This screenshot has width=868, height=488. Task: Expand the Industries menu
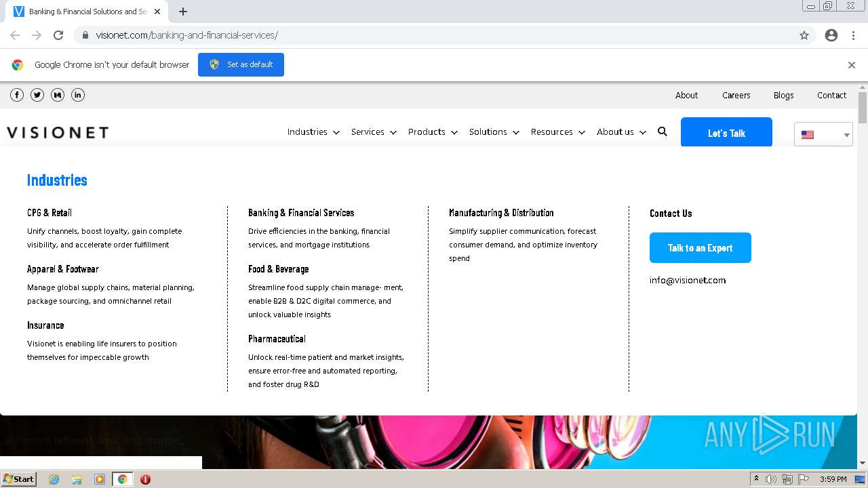tap(313, 132)
